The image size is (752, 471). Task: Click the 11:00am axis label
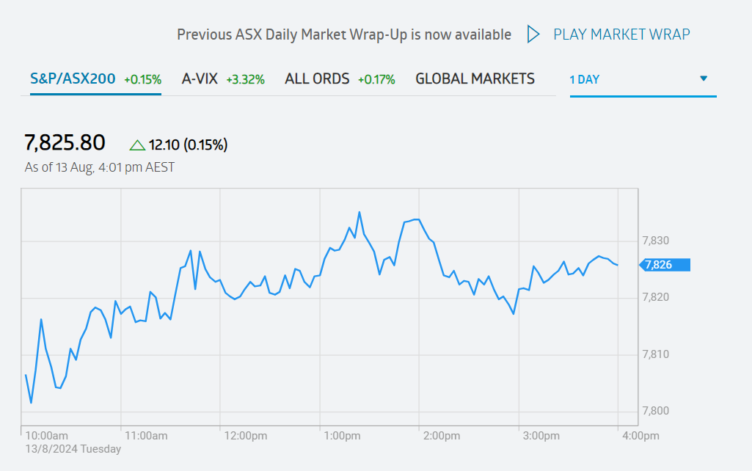point(146,436)
